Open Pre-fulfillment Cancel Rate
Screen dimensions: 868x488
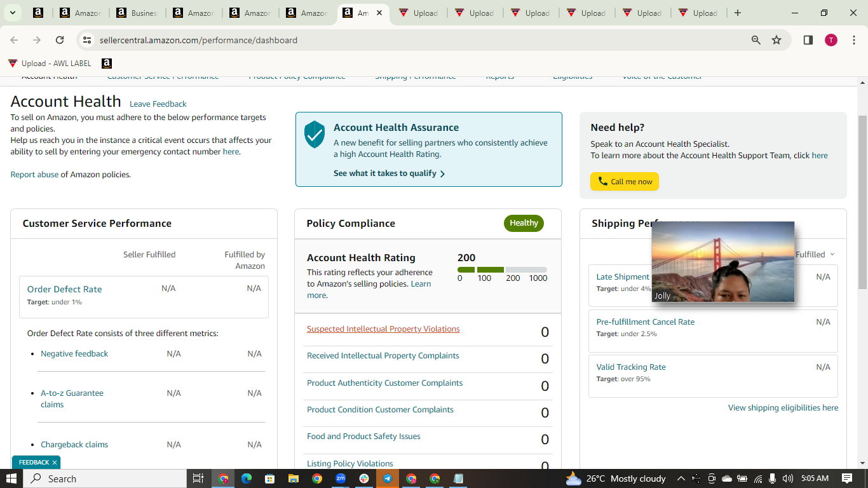point(645,322)
